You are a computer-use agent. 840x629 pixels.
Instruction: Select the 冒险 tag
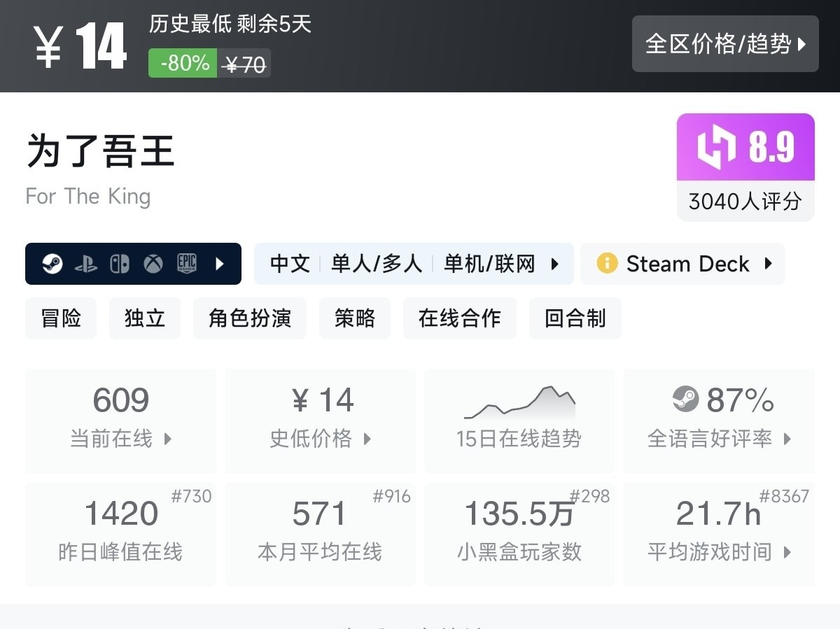[61, 318]
